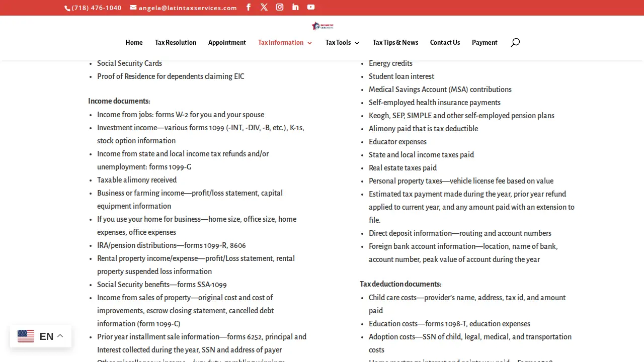
Task: Click 'State and local income taxes paid'
Action: click(x=421, y=155)
